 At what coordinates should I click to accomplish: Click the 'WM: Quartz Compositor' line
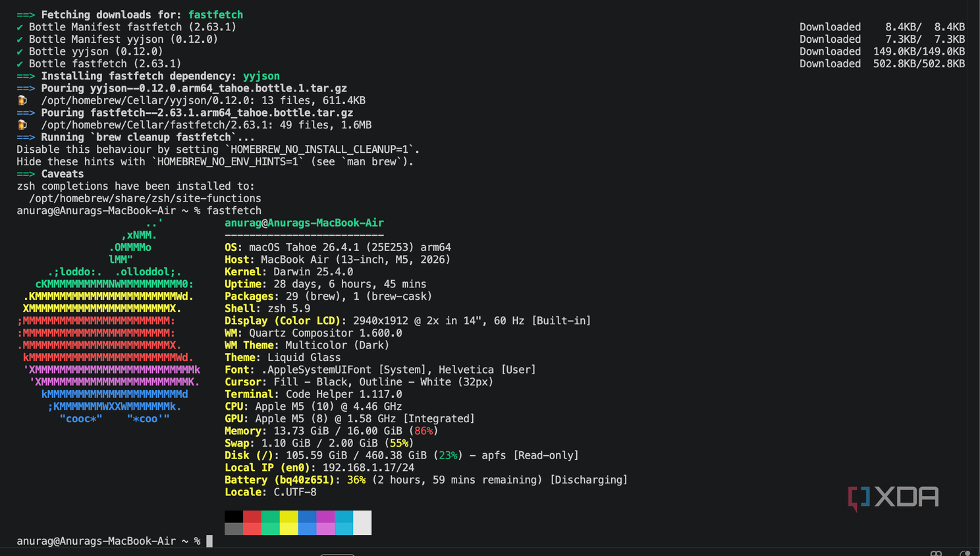tap(313, 333)
